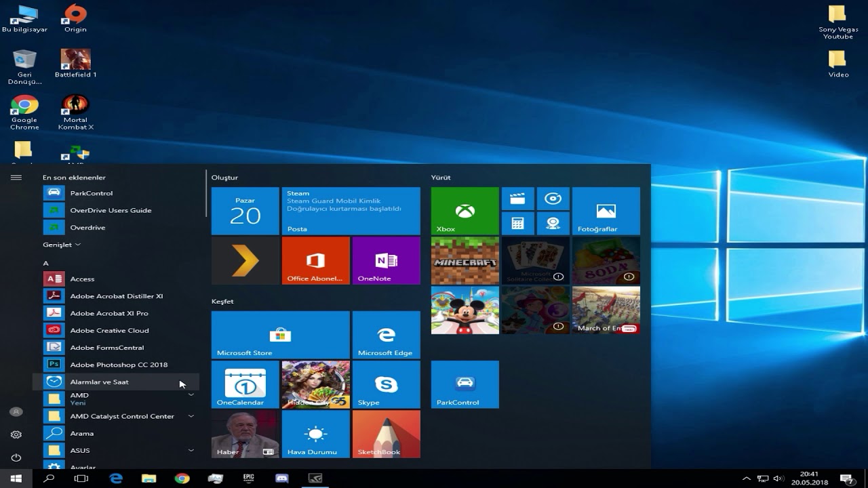Open ParkControl from recently added list

(x=116, y=193)
